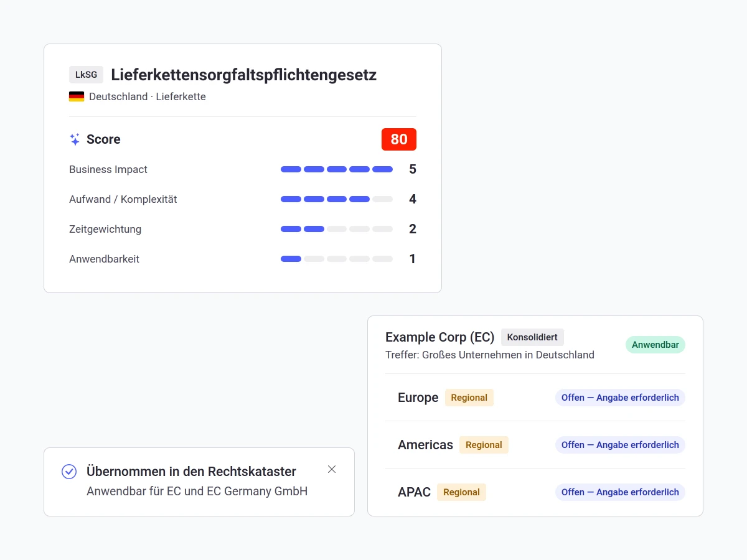This screenshot has height=560, width=747.
Task: Click the Anwendbarkeit value 1
Action: click(x=413, y=259)
